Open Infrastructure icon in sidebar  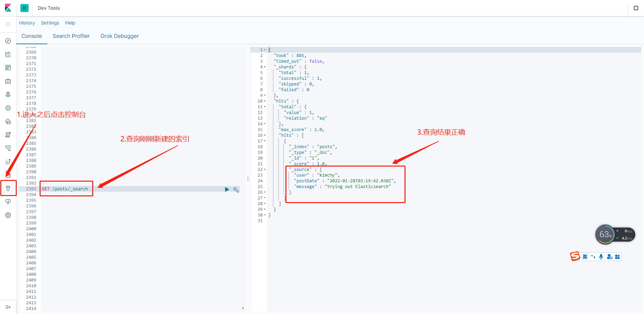[x=8, y=121]
